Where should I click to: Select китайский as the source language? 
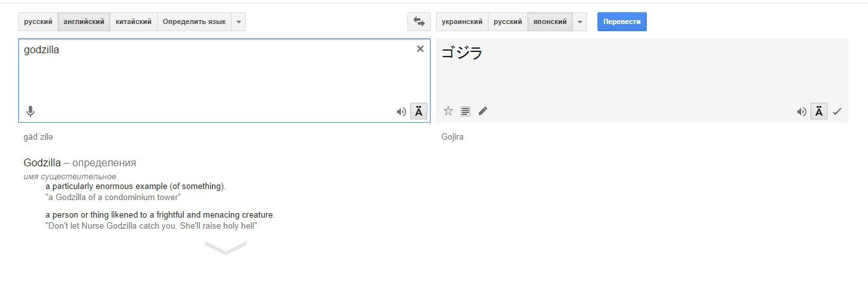coord(134,21)
